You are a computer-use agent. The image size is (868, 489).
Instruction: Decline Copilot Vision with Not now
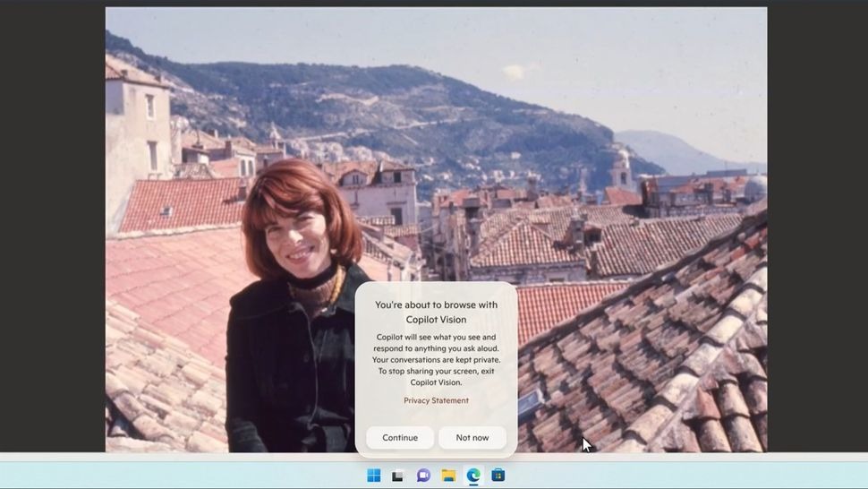472,437
